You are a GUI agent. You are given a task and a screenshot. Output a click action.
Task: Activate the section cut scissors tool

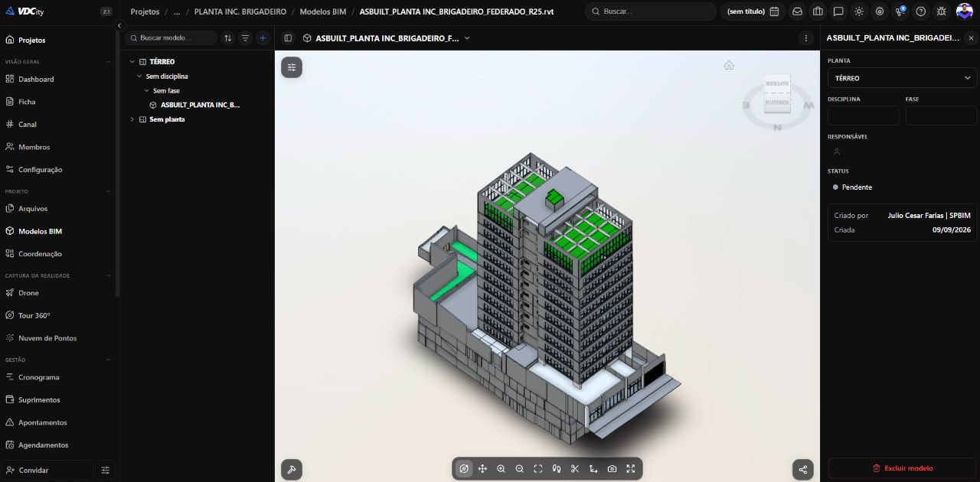pos(575,469)
